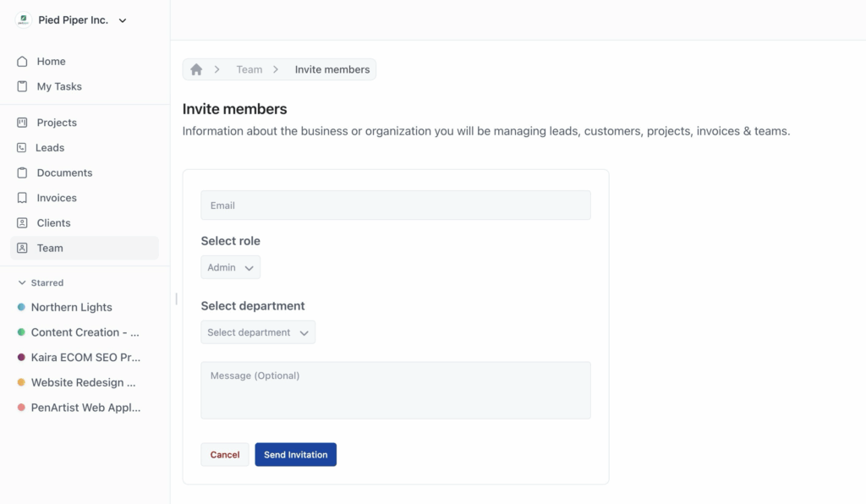
Task: Click the Documents icon in the sidebar
Action: (22, 173)
